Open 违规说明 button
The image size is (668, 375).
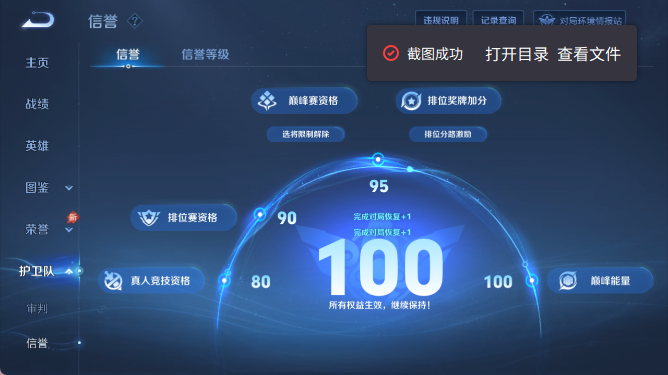[441, 19]
